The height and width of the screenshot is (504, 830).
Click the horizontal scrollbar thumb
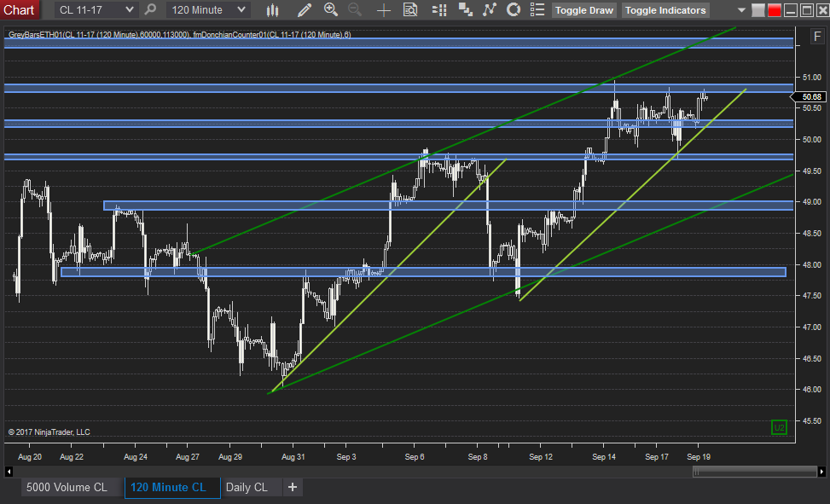755,472
